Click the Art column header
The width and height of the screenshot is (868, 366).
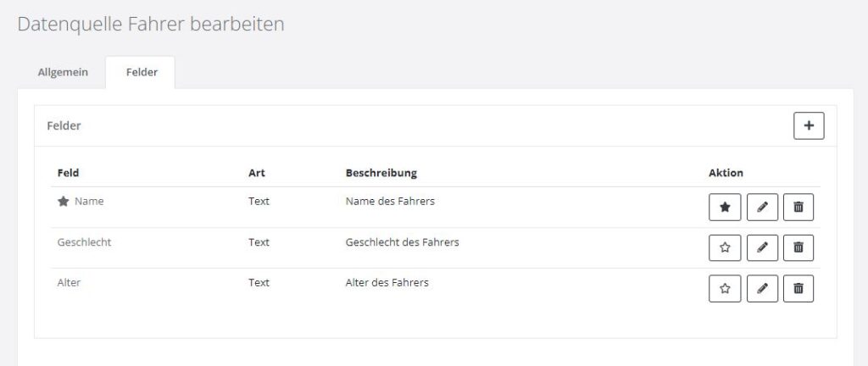257,173
